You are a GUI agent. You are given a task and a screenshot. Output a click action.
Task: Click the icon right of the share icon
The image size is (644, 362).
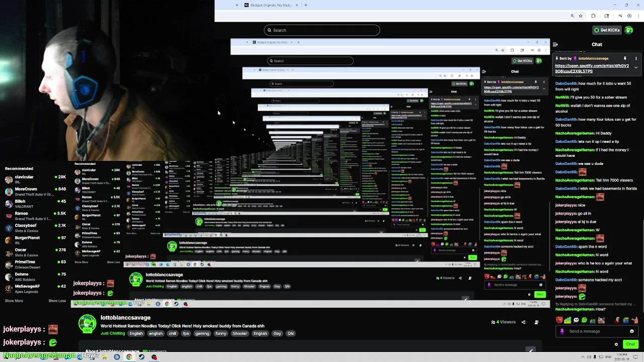pyautogui.click(x=536, y=322)
